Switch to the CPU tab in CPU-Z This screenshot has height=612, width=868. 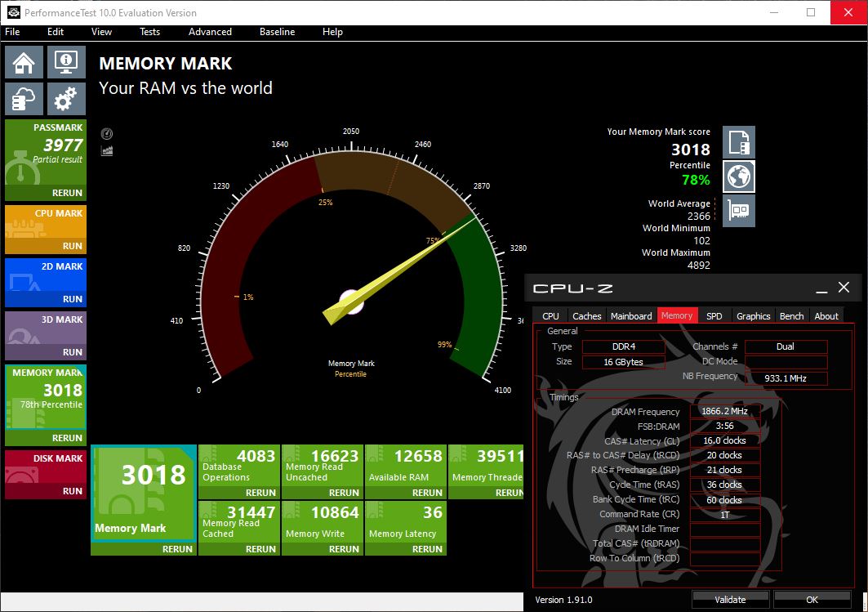[550, 315]
